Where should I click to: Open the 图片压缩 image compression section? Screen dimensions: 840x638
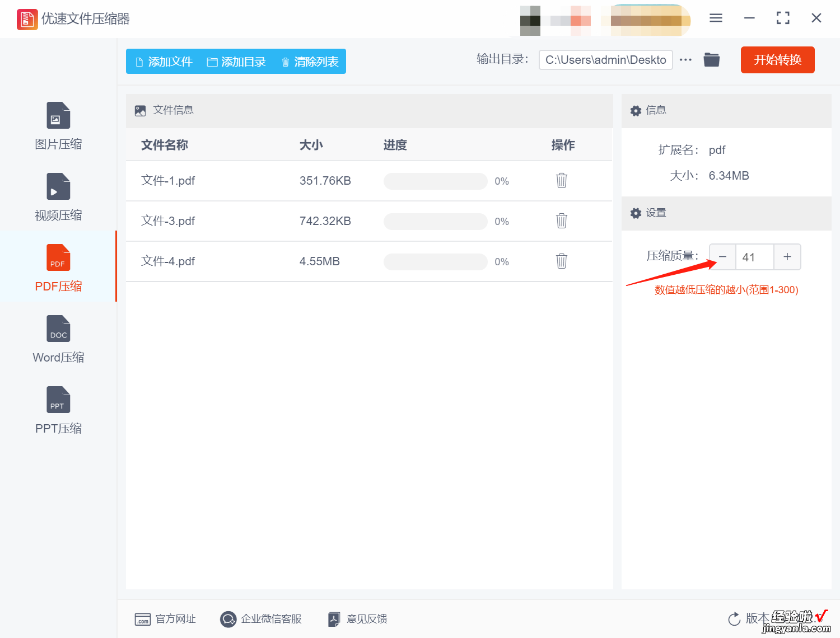[x=58, y=126]
